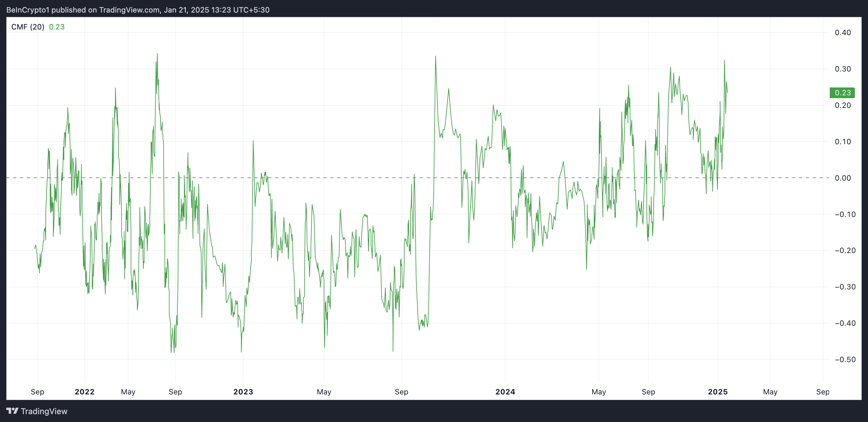
Task: Click the 2024 label on time axis
Action: click(x=505, y=392)
